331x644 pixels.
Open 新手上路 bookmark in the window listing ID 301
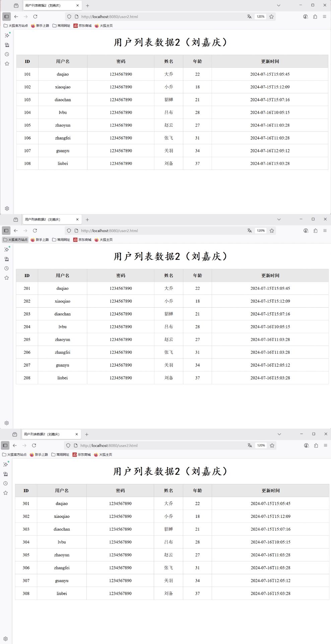click(x=39, y=454)
